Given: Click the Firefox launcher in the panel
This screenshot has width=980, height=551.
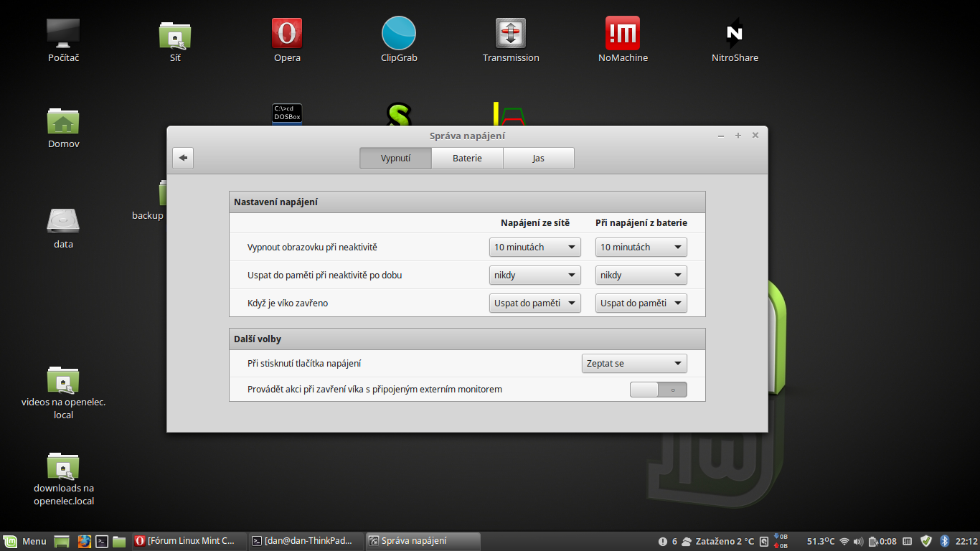Looking at the screenshot, I should [x=85, y=541].
